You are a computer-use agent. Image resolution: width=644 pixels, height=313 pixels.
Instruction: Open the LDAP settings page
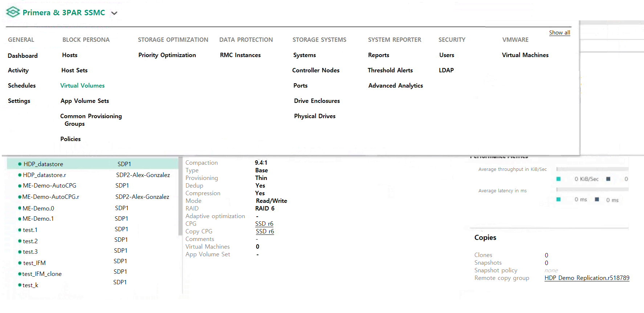446,71
